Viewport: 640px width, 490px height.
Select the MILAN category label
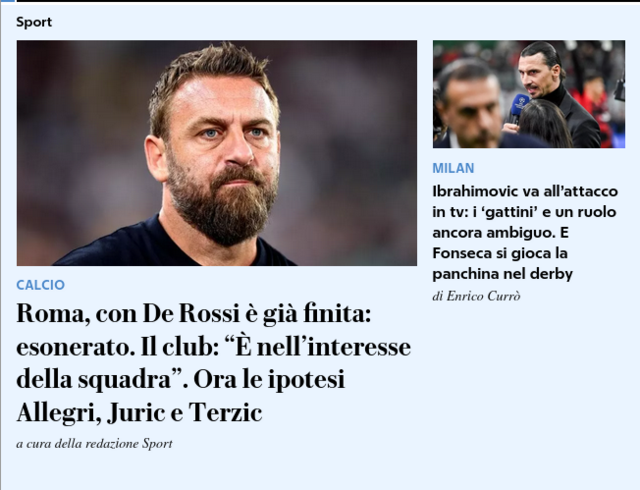pos(453,168)
